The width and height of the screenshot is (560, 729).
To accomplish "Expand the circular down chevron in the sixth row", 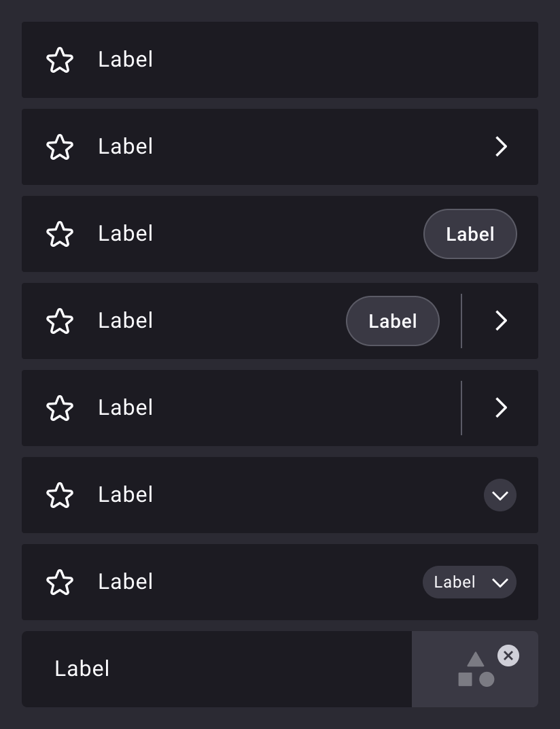I will [x=500, y=495].
